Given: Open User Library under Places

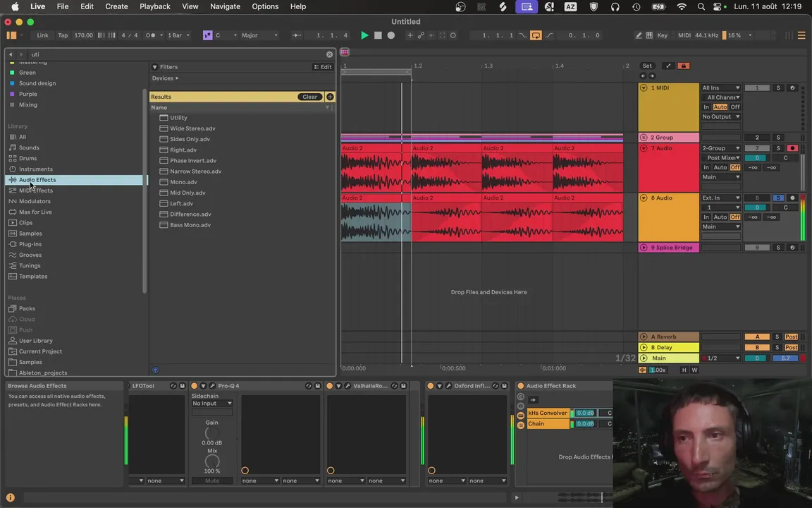Looking at the screenshot, I should point(36,341).
